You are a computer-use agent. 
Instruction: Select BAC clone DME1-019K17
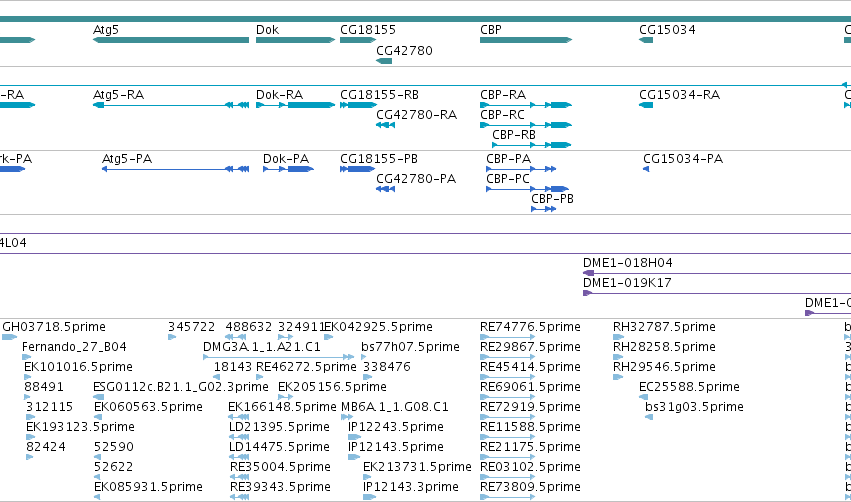tap(717, 293)
